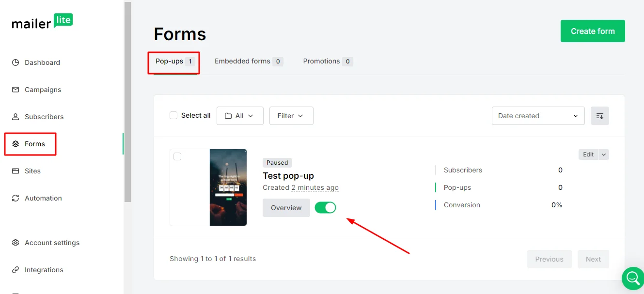Image resolution: width=644 pixels, height=294 pixels.
Task: Click the Conversion stat label
Action: coord(462,205)
